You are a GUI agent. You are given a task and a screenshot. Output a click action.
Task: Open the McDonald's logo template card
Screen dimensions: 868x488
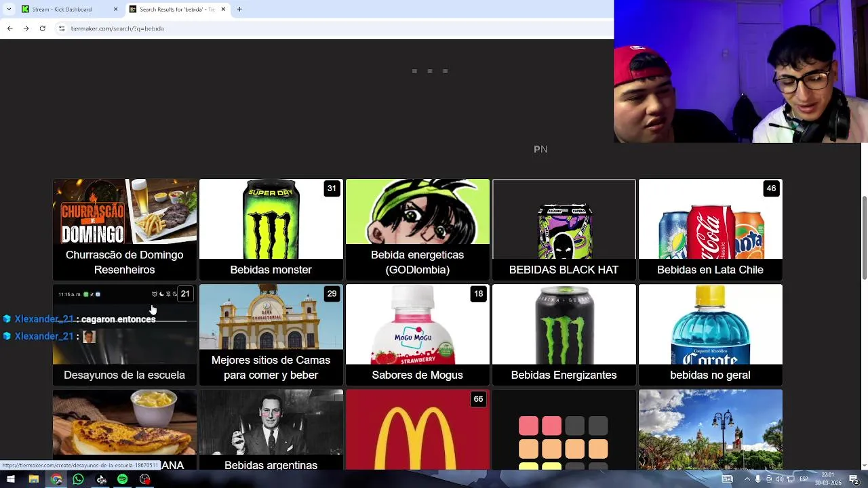pyautogui.click(x=418, y=430)
